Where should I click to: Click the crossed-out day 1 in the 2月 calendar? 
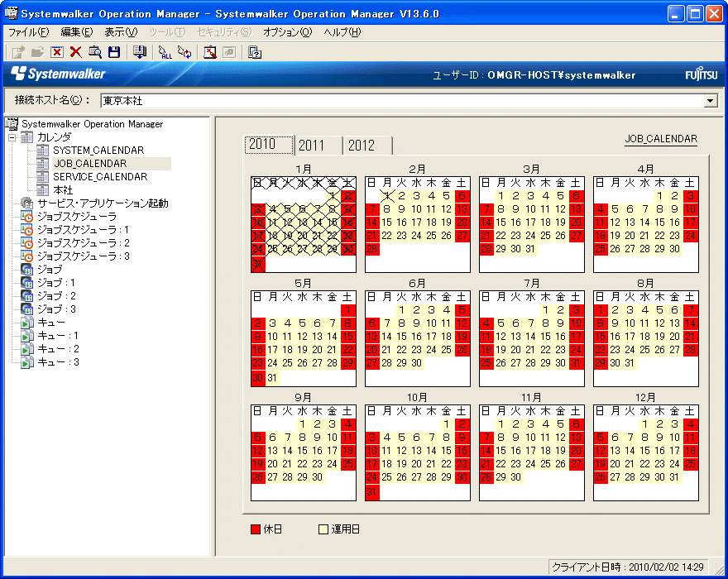(x=387, y=196)
